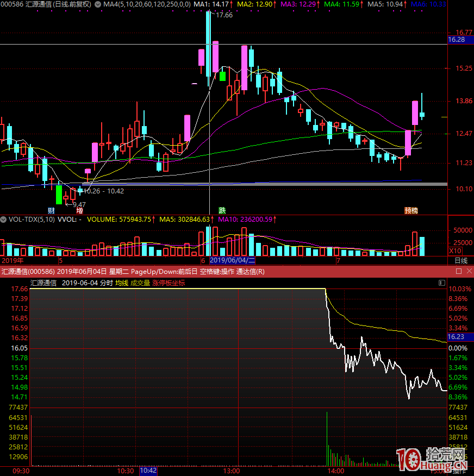Click the stock title 000586 汇源通信(日线.前复权)
The image size is (474, 476).
[46, 4]
